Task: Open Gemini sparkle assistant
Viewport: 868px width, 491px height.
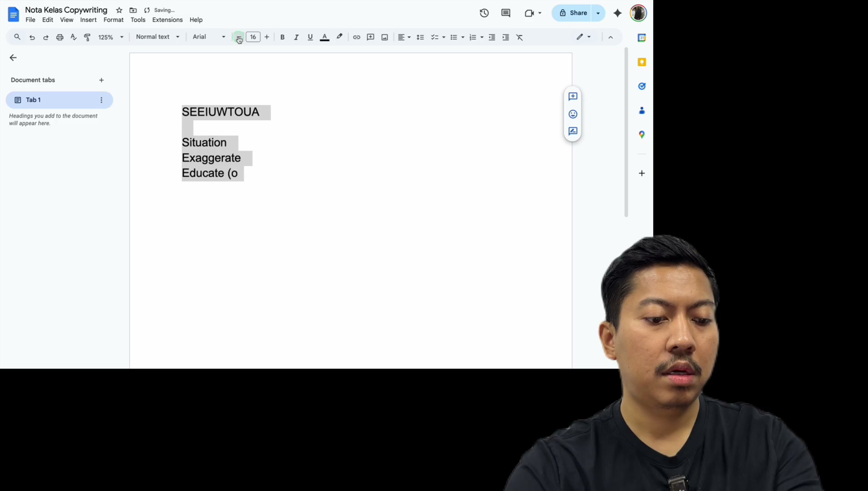Action: tap(617, 13)
